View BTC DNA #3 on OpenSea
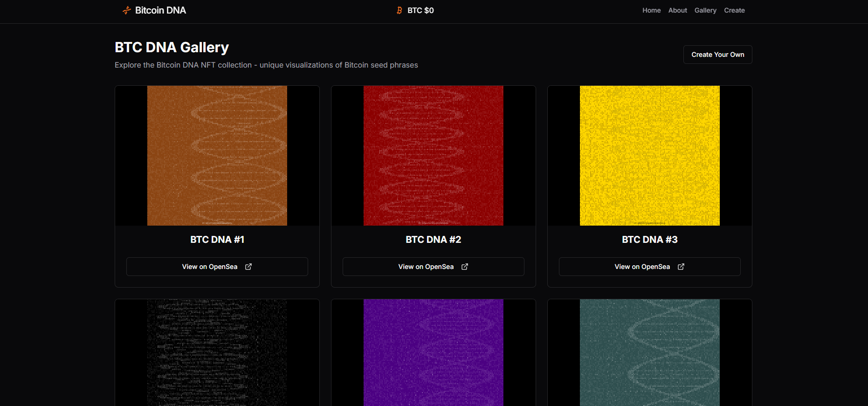Image resolution: width=868 pixels, height=406 pixels. tap(650, 267)
